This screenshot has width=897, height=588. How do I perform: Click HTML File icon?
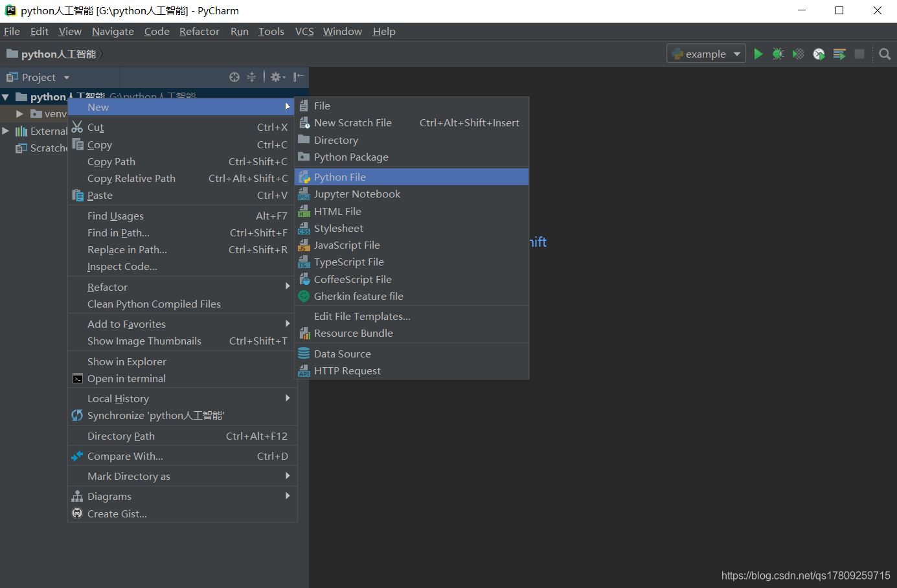(x=304, y=211)
